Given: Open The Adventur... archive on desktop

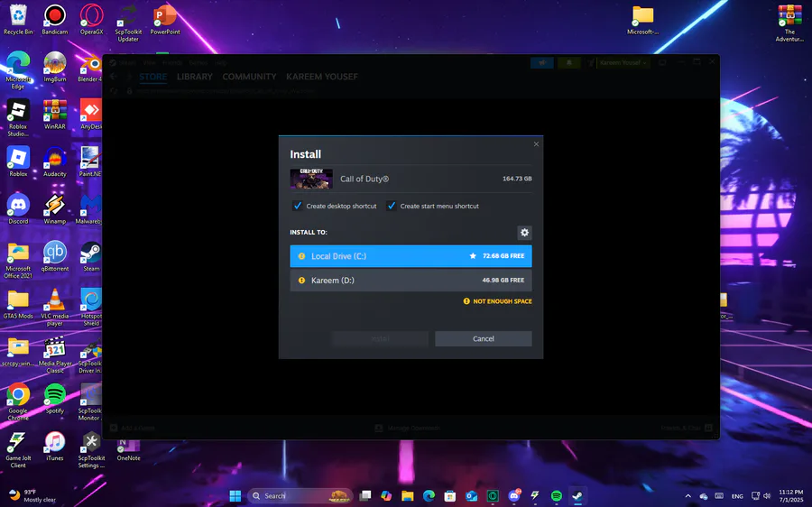Looking at the screenshot, I should pos(789,23).
